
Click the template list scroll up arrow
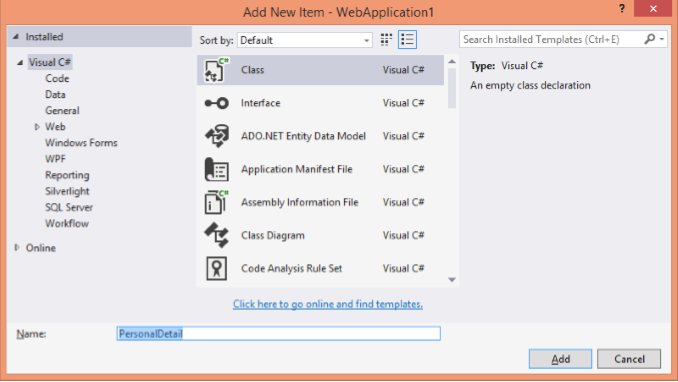pyautogui.click(x=452, y=62)
